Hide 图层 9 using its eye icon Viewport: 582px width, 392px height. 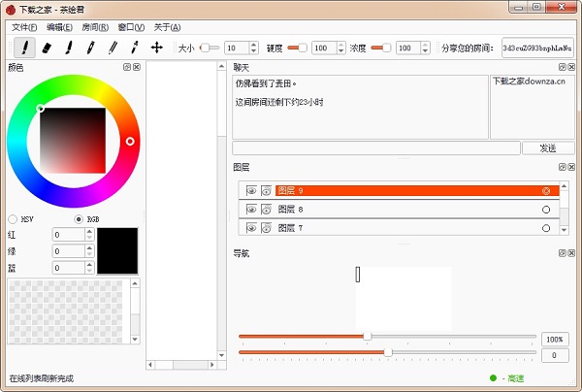tap(251, 191)
